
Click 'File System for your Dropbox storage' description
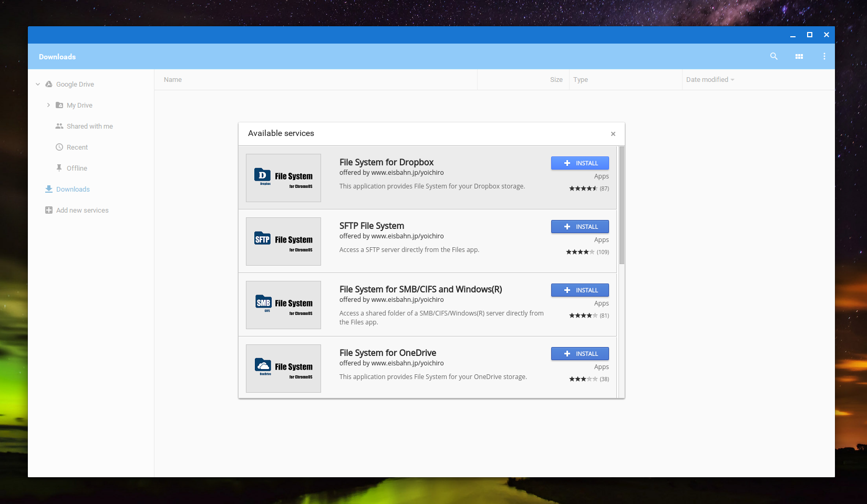432,186
